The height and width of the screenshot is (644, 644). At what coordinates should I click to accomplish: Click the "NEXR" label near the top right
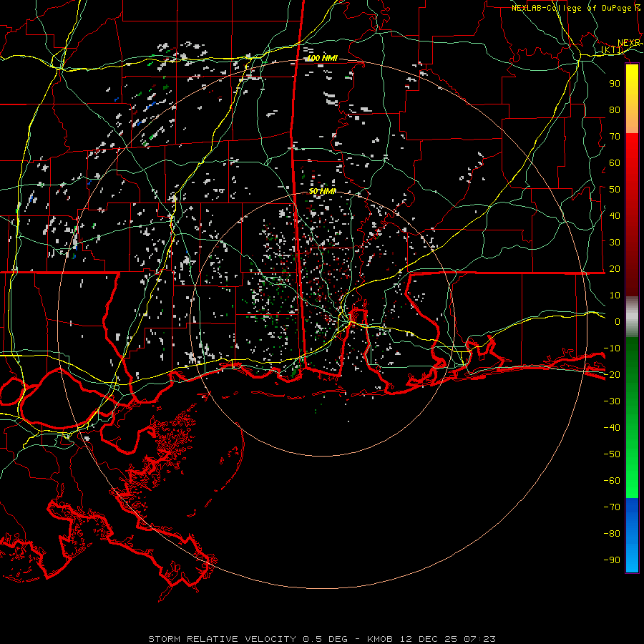pos(629,43)
